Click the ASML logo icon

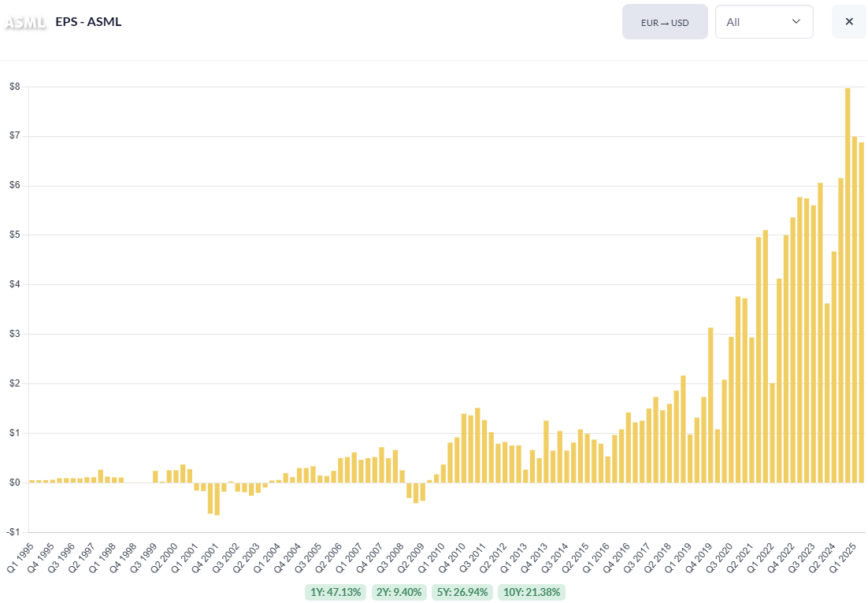pyautogui.click(x=25, y=22)
